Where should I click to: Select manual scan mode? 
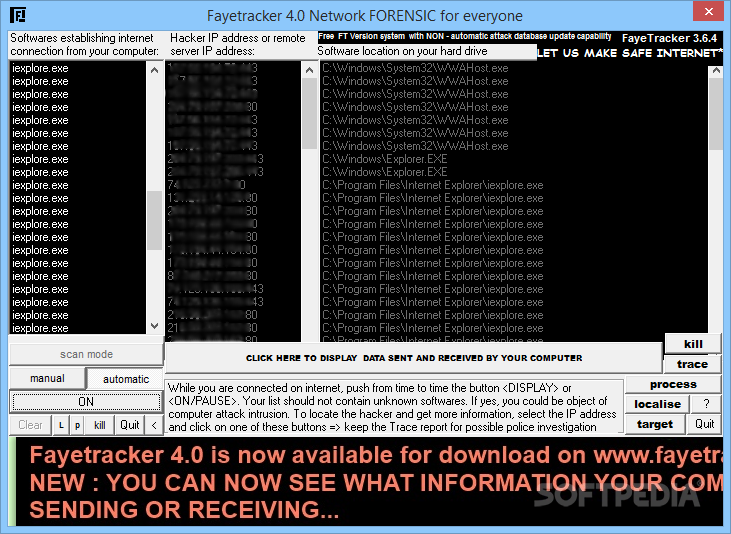(47, 378)
